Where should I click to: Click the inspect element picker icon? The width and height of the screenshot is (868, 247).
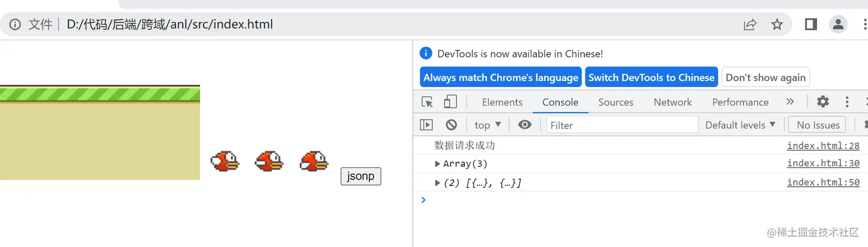click(427, 102)
